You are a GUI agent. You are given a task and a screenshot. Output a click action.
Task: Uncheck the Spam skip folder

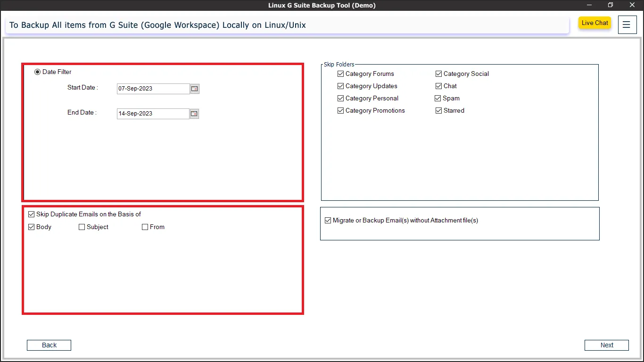[x=438, y=99]
